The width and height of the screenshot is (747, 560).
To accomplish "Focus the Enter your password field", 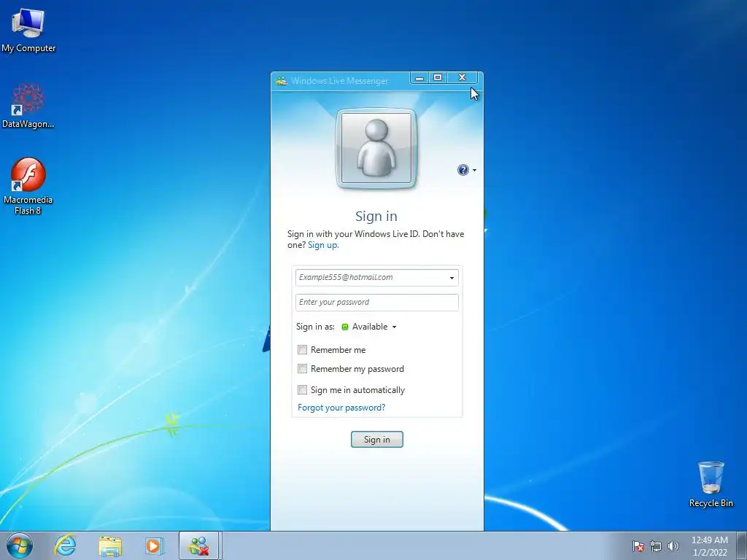I will [377, 303].
